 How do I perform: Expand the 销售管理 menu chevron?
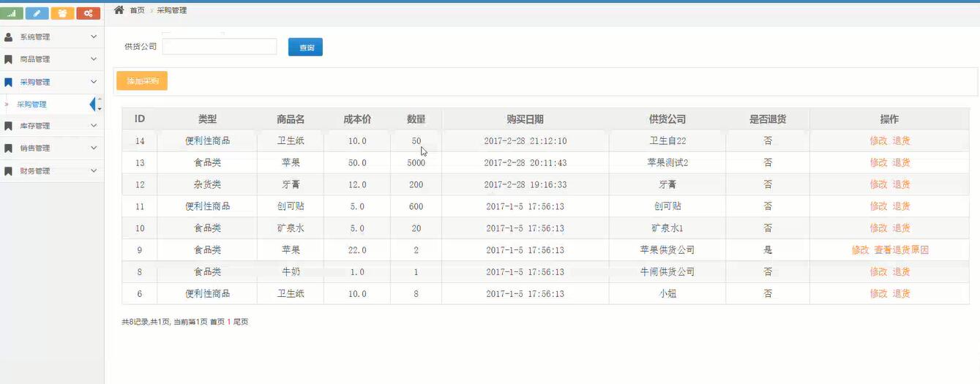[94, 148]
